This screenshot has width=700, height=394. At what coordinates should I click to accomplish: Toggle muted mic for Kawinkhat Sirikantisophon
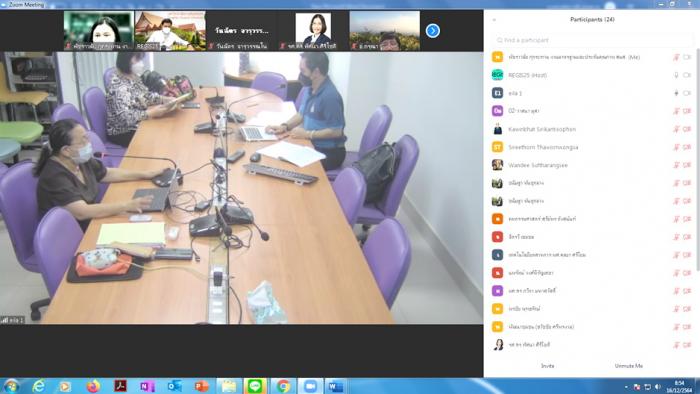point(676,129)
